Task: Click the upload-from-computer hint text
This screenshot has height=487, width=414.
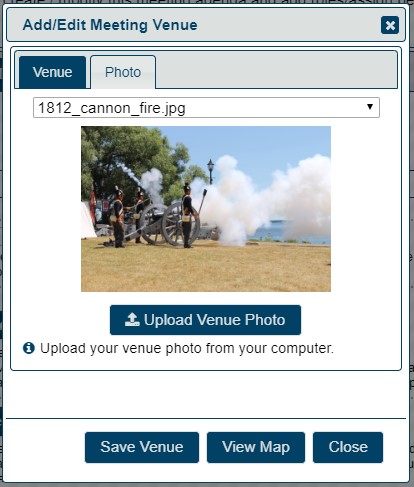Action: pyautogui.click(x=187, y=348)
